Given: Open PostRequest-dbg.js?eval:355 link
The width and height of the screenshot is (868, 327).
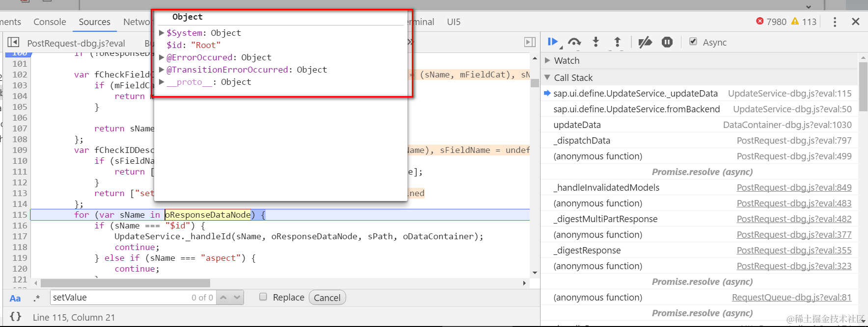Looking at the screenshot, I should [x=794, y=250].
